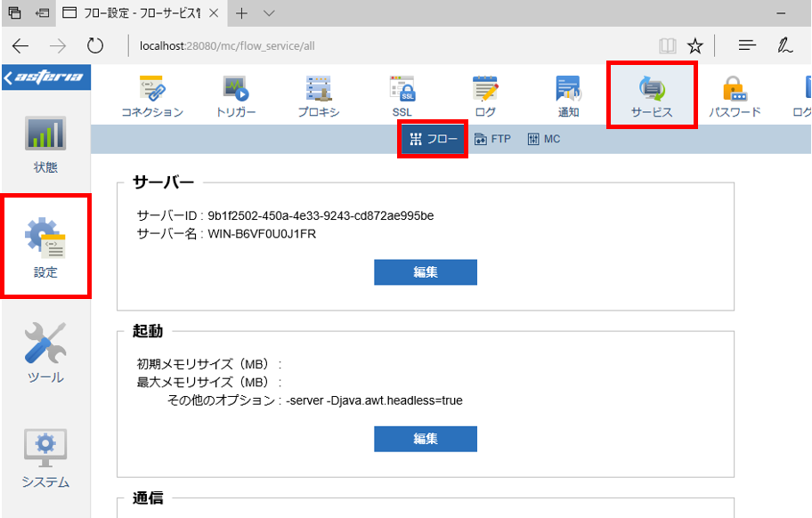
Task: Open the 通知 (Notification) settings icon
Action: tap(568, 96)
